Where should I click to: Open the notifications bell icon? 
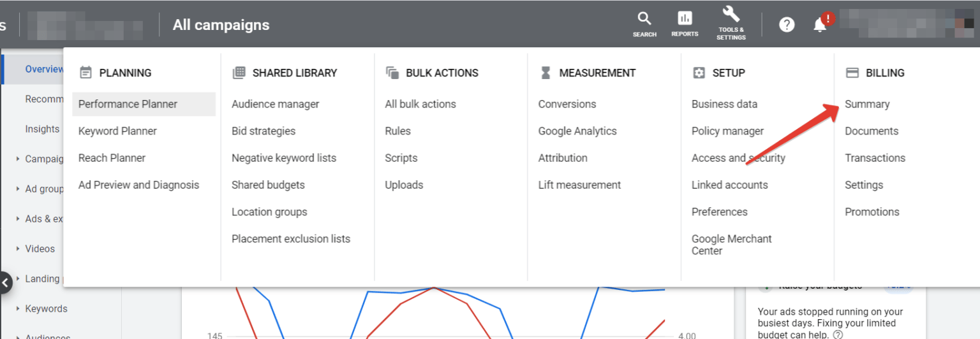click(x=820, y=25)
